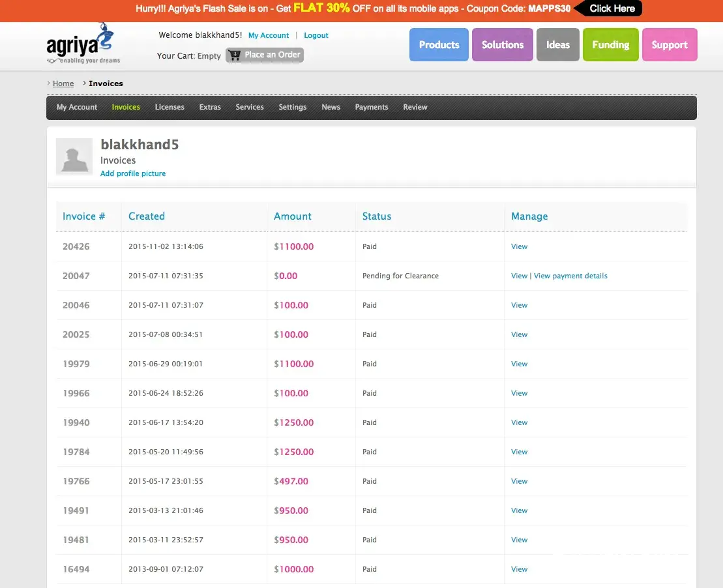View invoice 16494

coord(519,569)
